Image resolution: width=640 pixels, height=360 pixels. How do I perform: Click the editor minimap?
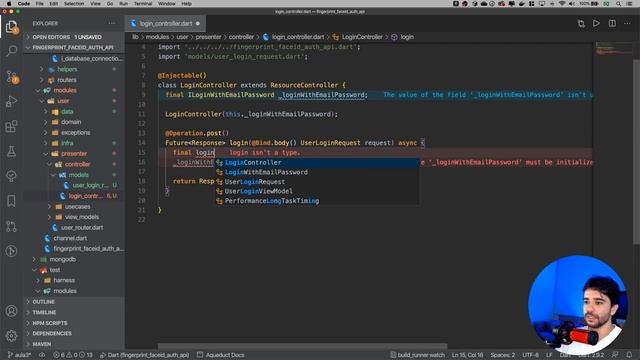[x=614, y=49]
